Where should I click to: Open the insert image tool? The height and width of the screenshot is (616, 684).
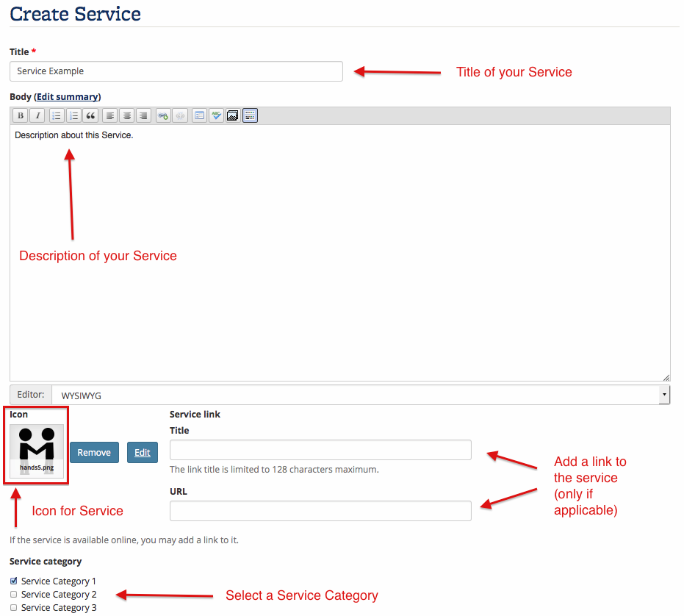233,115
